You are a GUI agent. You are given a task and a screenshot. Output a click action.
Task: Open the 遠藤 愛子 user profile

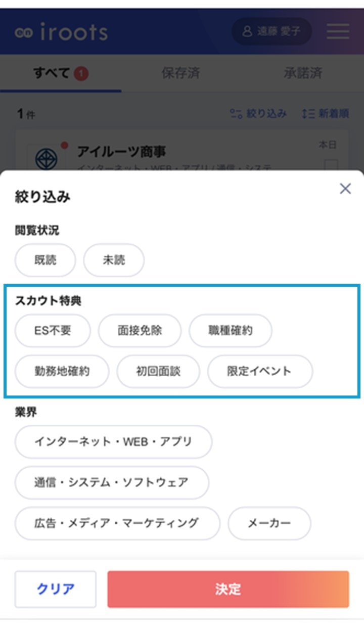(271, 32)
